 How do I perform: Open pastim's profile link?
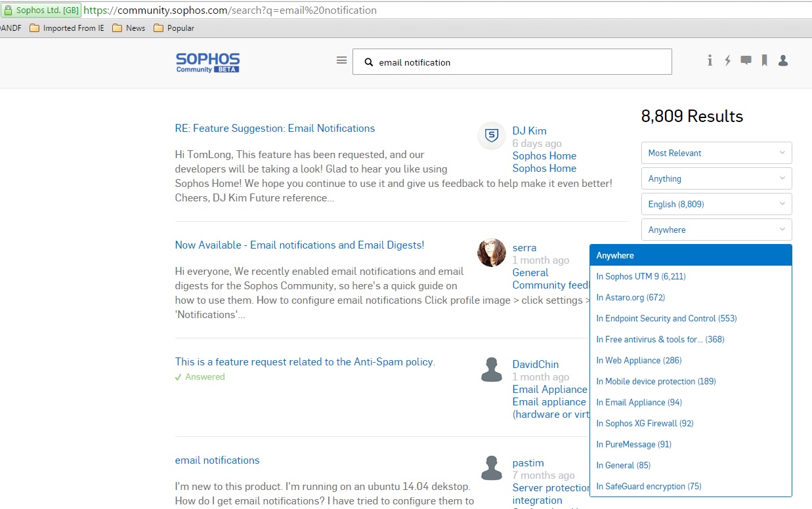[528, 463]
